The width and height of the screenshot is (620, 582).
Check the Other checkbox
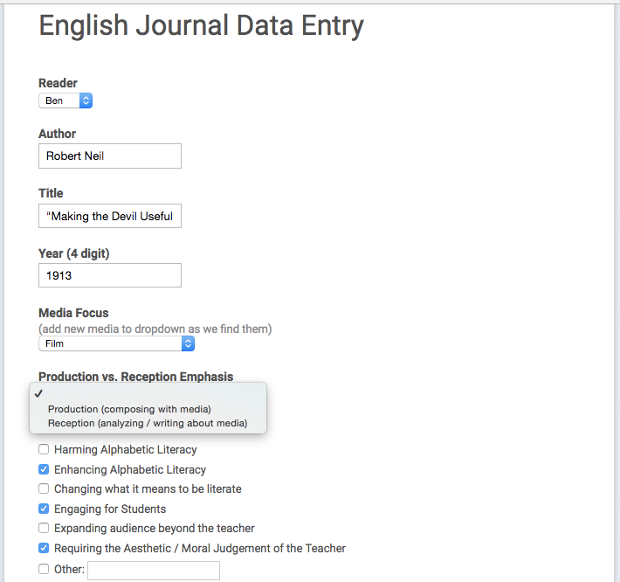(x=43, y=569)
